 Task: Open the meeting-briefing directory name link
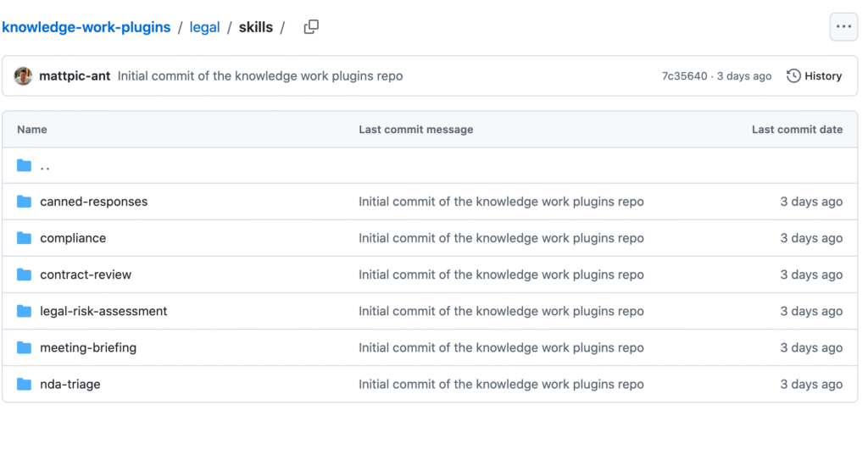tap(88, 347)
